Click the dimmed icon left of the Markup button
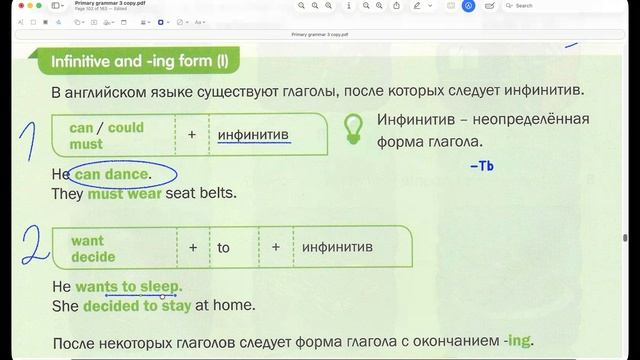 point(451,5)
